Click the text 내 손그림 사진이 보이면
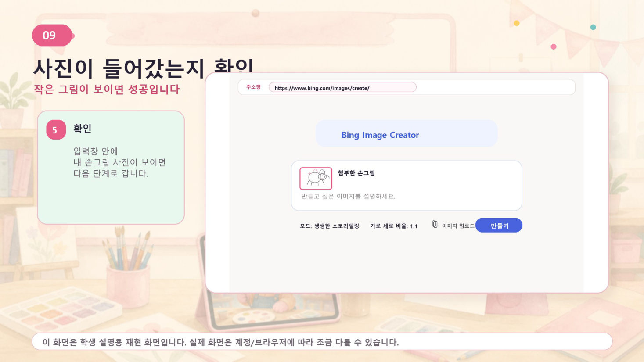The width and height of the screenshot is (644, 362). click(x=119, y=162)
